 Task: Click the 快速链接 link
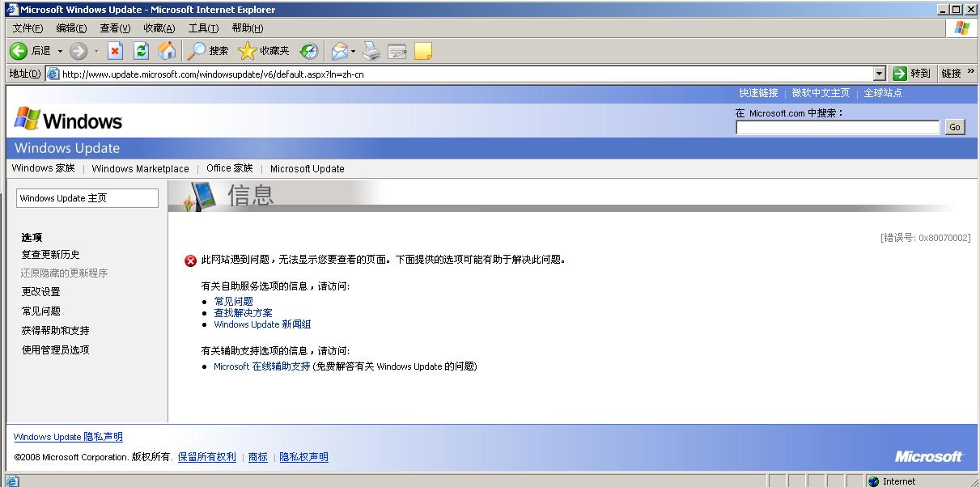click(x=758, y=93)
